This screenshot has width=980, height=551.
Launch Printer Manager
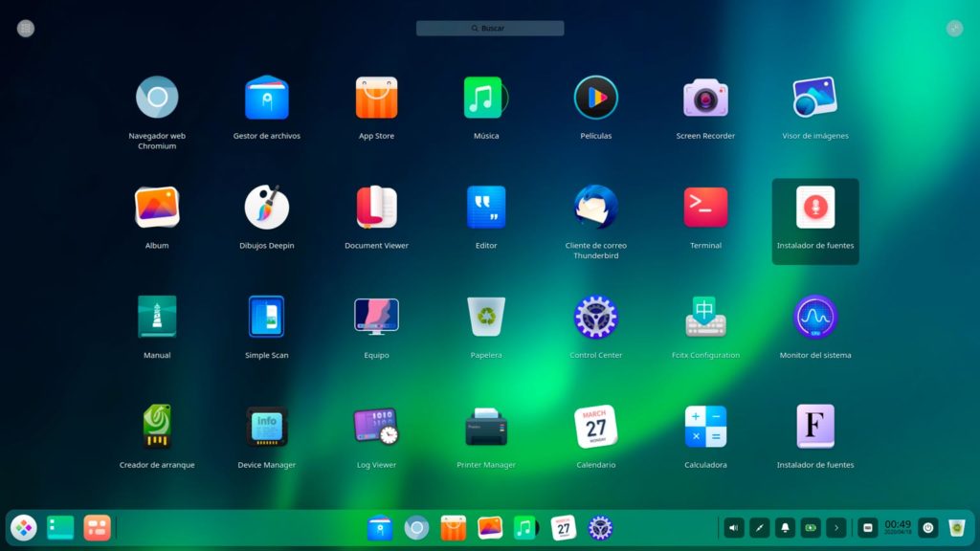(x=486, y=427)
